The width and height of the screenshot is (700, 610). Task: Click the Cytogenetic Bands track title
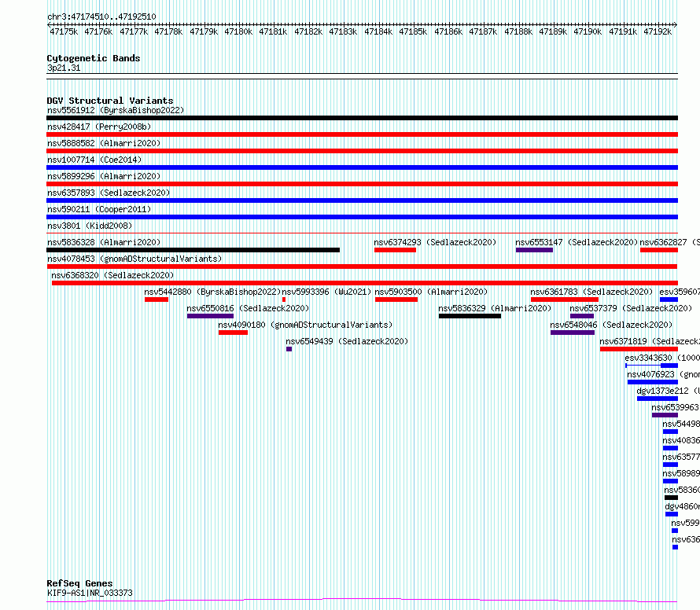pyautogui.click(x=94, y=58)
